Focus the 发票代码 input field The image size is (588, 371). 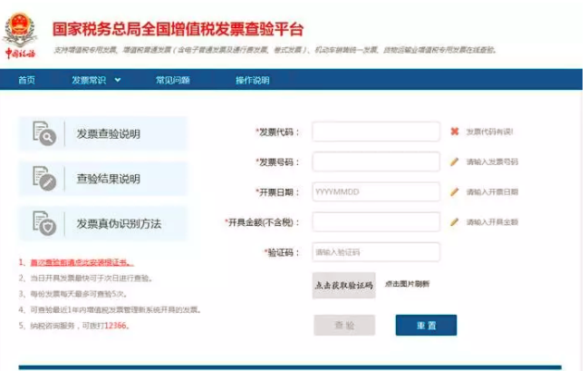(375, 132)
